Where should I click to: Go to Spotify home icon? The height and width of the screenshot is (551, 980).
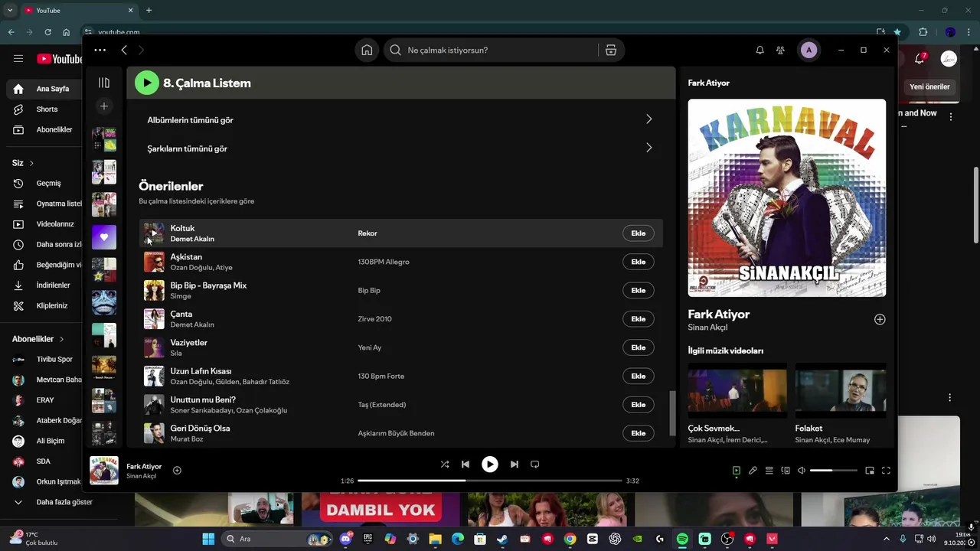(x=367, y=50)
